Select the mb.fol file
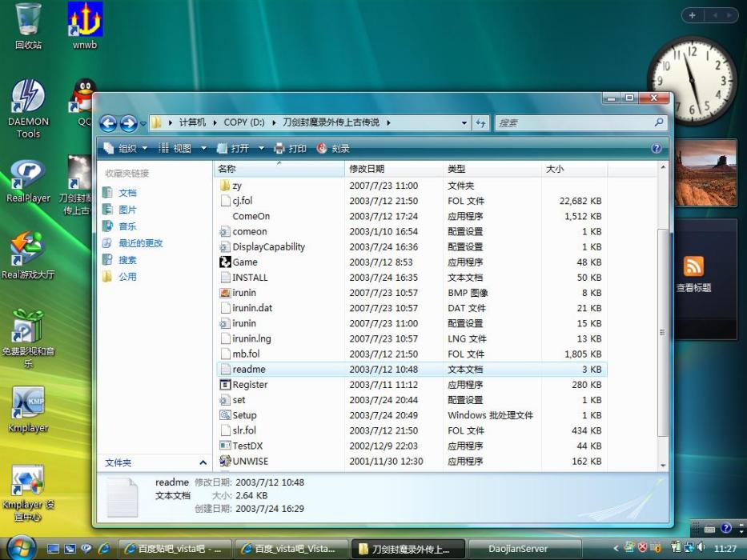Screen dimensions: 747x560 [240, 354]
